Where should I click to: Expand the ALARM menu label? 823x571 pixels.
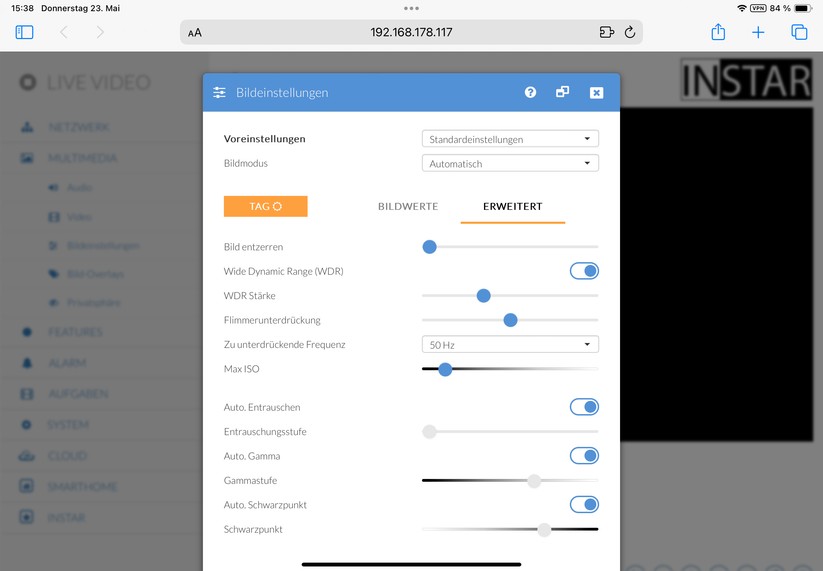(67, 363)
